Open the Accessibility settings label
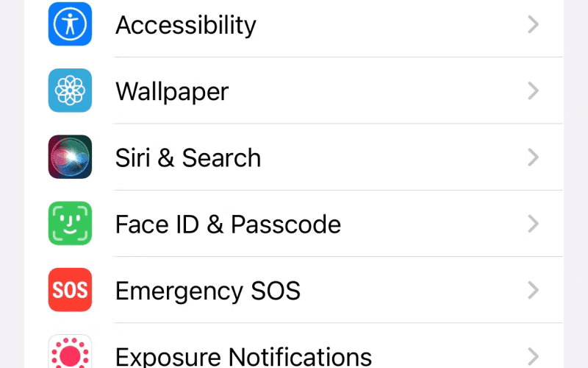588x368 pixels. point(186,26)
